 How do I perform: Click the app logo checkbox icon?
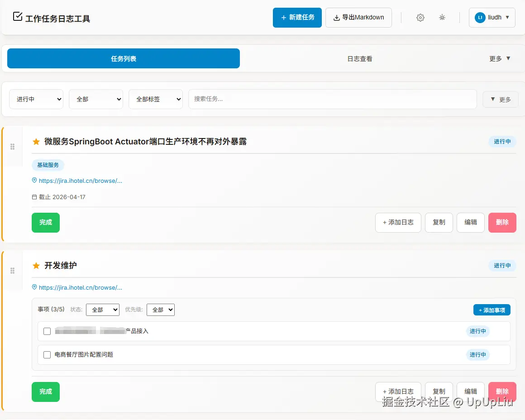(17, 16)
